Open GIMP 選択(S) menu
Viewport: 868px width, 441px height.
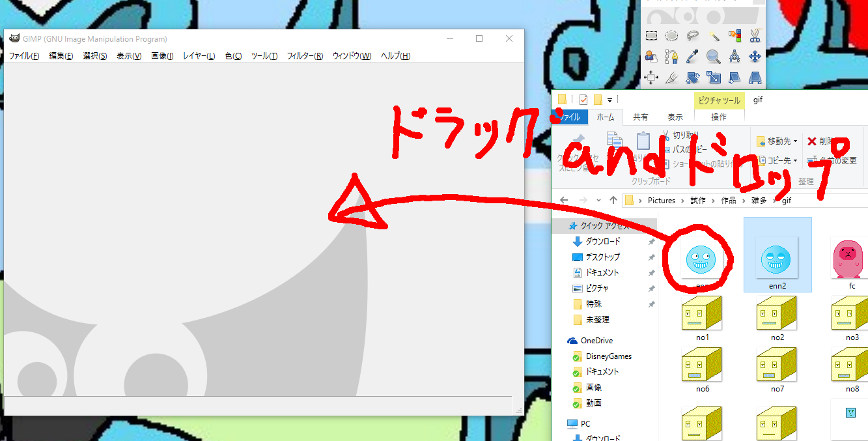pyautogui.click(x=95, y=56)
